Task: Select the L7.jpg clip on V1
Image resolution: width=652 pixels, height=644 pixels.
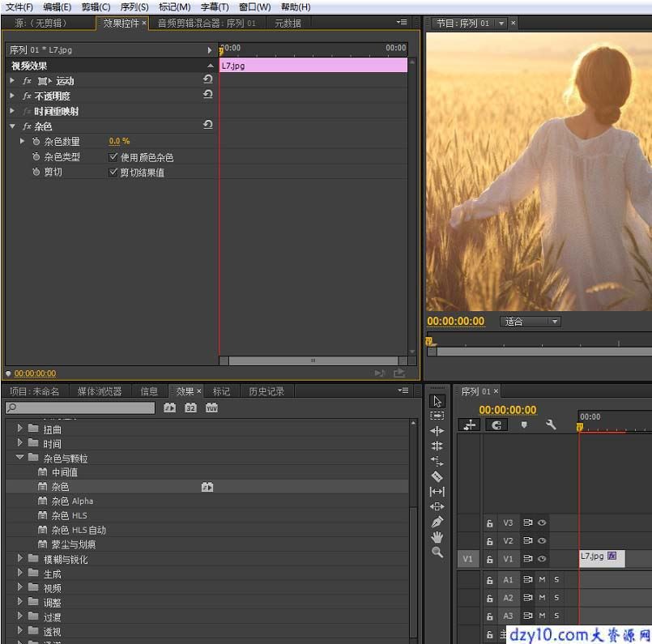Action: 602,558
